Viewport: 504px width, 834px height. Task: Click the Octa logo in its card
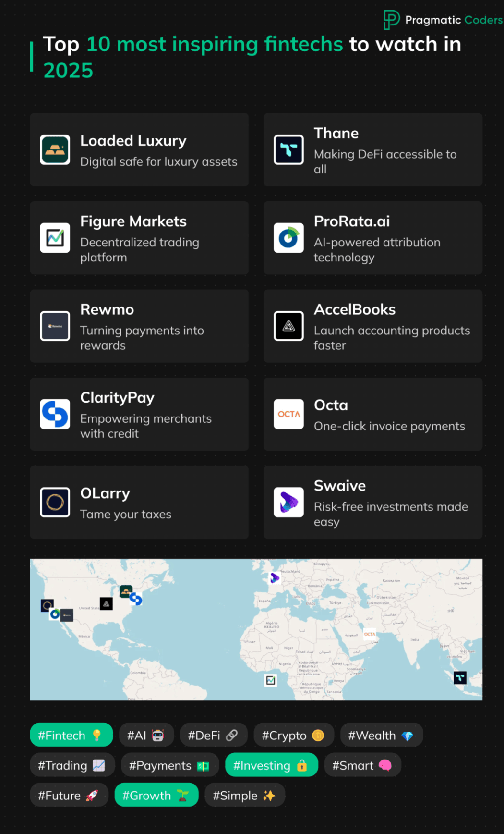(288, 414)
